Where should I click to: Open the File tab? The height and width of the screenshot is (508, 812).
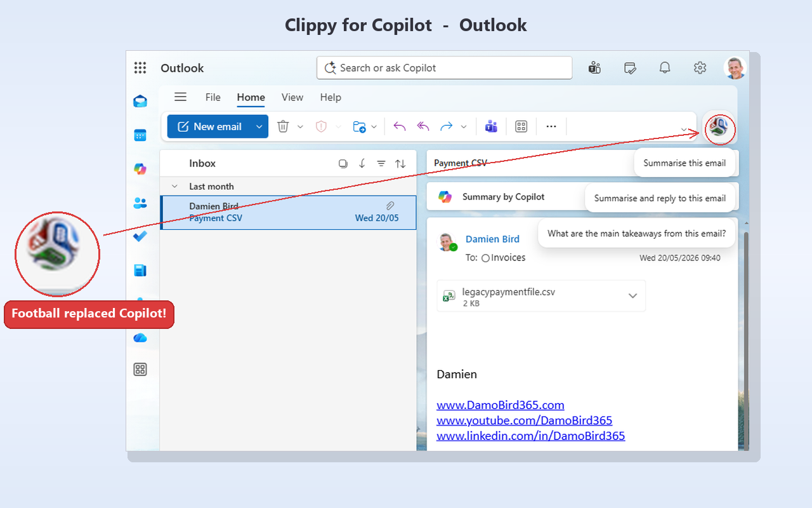click(x=213, y=97)
